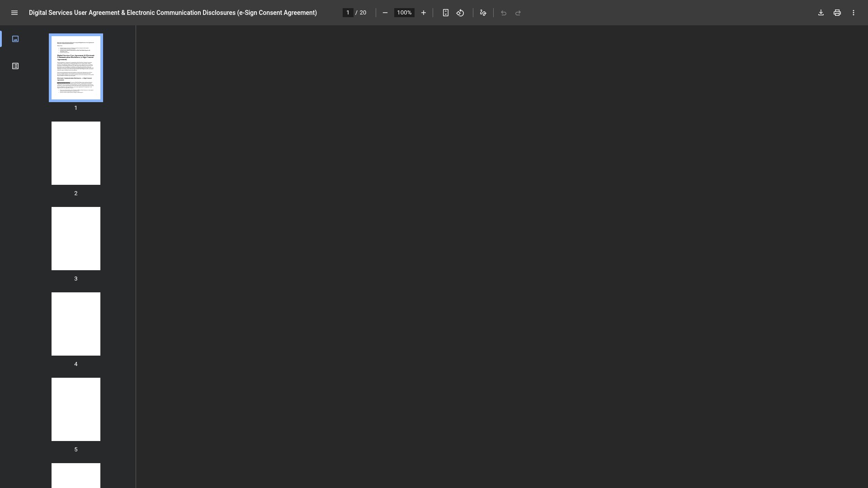The height and width of the screenshot is (488, 868).
Task: Click the 100% zoom level field
Action: 404,13
